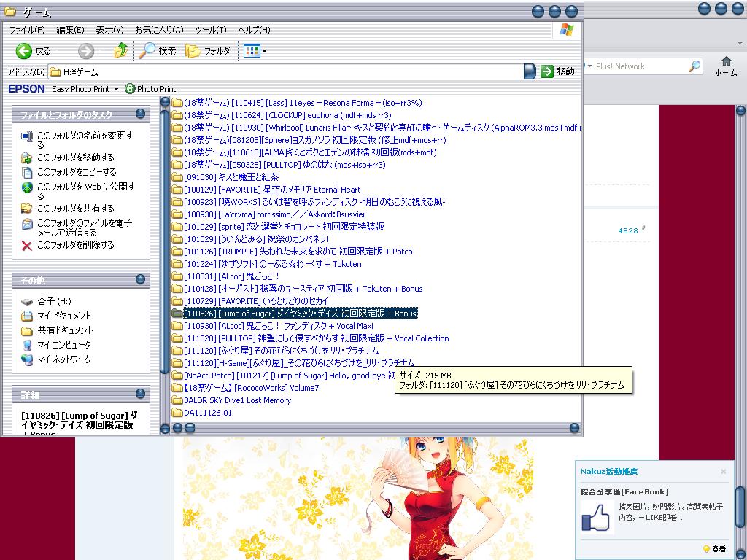The width and height of the screenshot is (747, 560).
Task: Open the 表示(V) menu
Action: [109, 30]
